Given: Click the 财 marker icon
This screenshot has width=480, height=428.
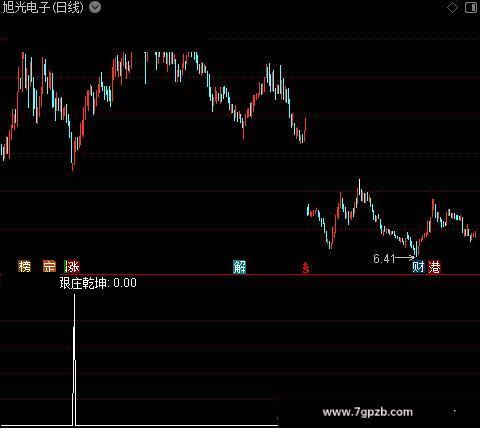Looking at the screenshot, I should [418, 267].
